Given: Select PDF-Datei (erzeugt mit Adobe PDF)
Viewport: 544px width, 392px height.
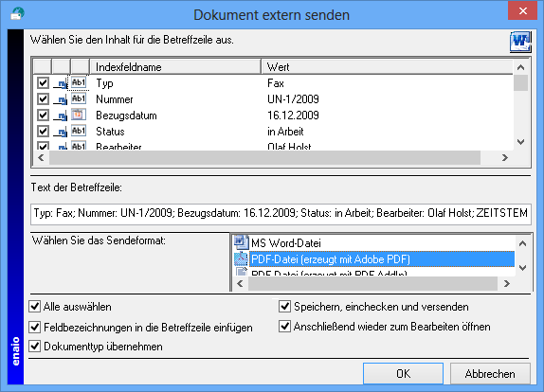Looking at the screenshot, I should (x=382, y=259).
